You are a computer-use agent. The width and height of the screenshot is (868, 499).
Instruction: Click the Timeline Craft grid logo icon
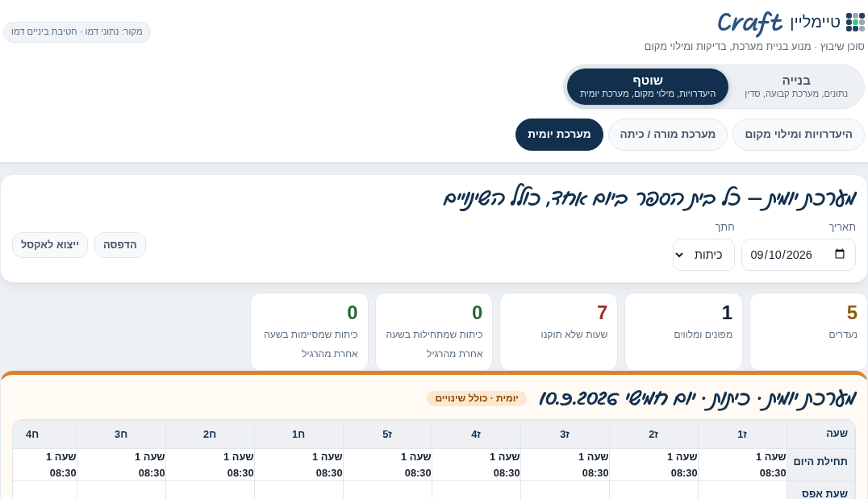[x=855, y=23]
